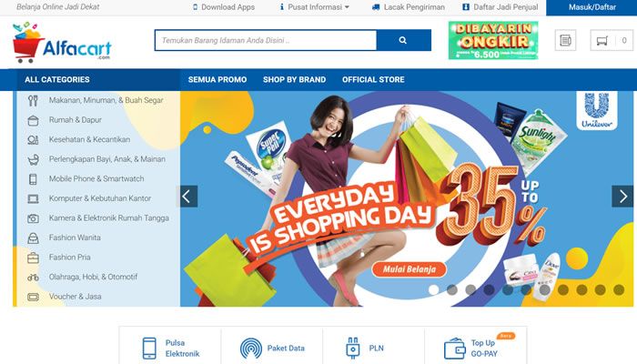The height and width of the screenshot is (364, 637).
Task: Focus the product search input field
Action: (266, 40)
